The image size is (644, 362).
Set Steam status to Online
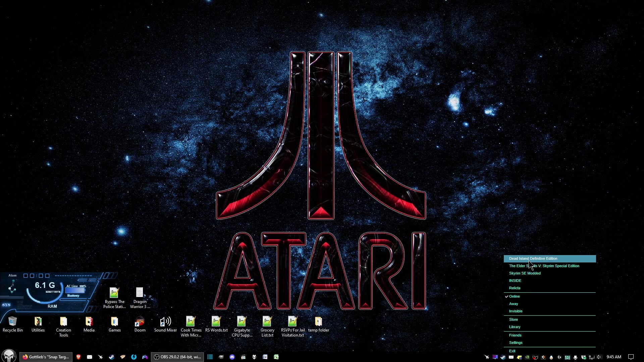pos(514,296)
